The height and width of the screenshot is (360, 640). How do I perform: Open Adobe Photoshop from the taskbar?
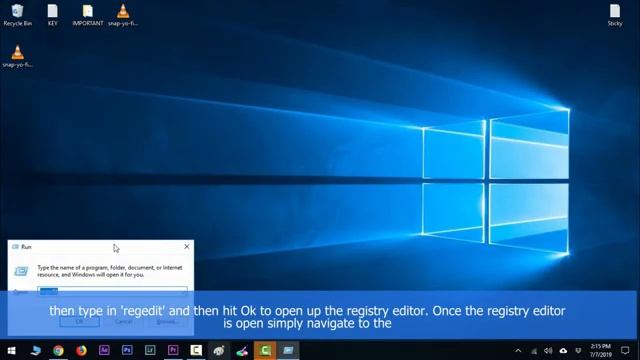127,350
